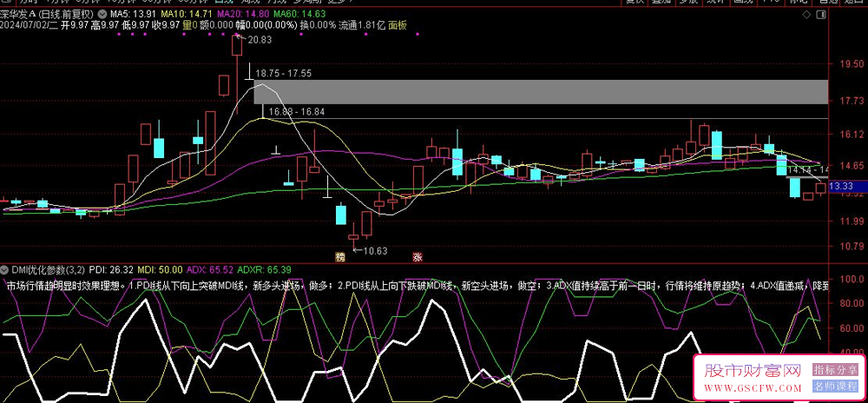Screen dimensions: 868x403
Task: Click the 深华发A (日线.前复权) chart title
Action: point(48,13)
